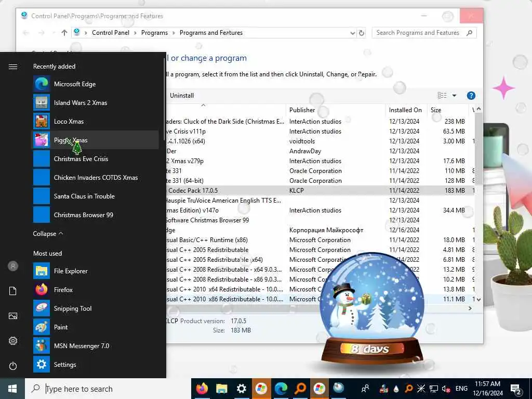
Task: Launch Firefox from the Most used list
Action: (96, 289)
